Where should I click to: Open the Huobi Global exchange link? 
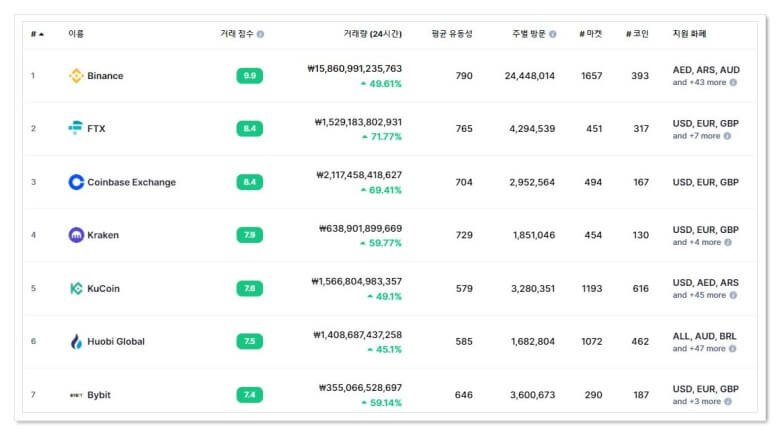tap(116, 341)
